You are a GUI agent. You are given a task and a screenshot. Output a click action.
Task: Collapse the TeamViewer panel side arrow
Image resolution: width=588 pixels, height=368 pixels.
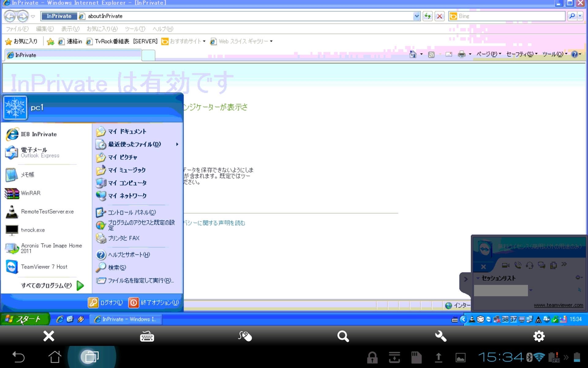coord(466,279)
